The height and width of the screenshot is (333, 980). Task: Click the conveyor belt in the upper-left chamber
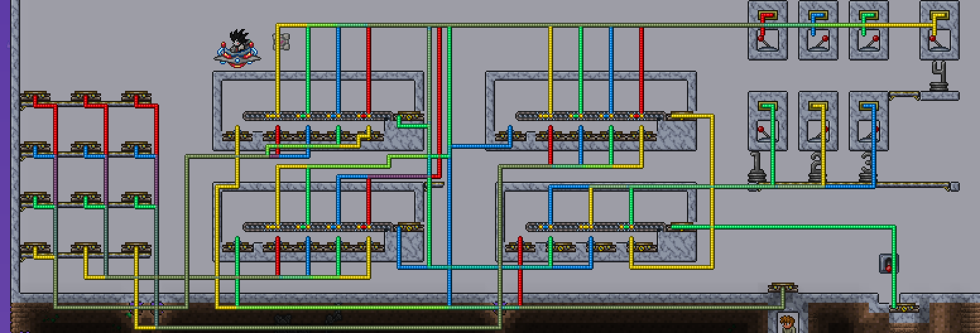[x=318, y=116]
